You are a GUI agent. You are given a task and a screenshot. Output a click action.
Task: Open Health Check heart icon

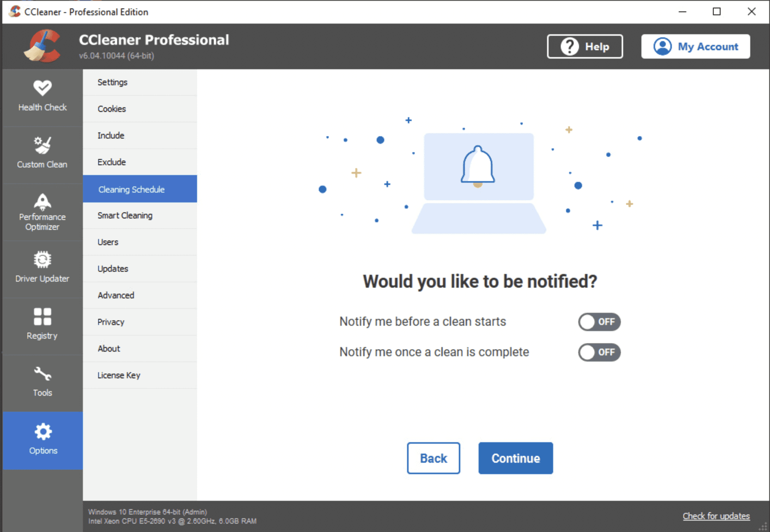pos(42,88)
